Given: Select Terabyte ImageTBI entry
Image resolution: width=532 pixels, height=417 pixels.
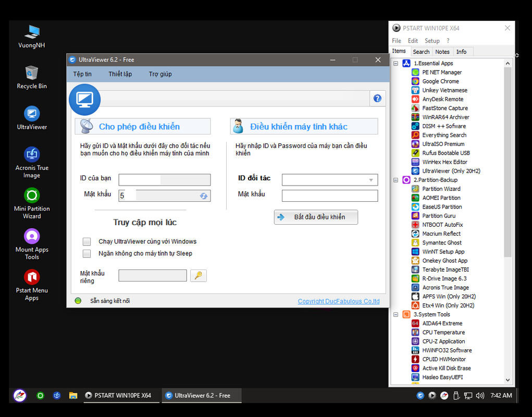Looking at the screenshot, I should [x=446, y=269].
